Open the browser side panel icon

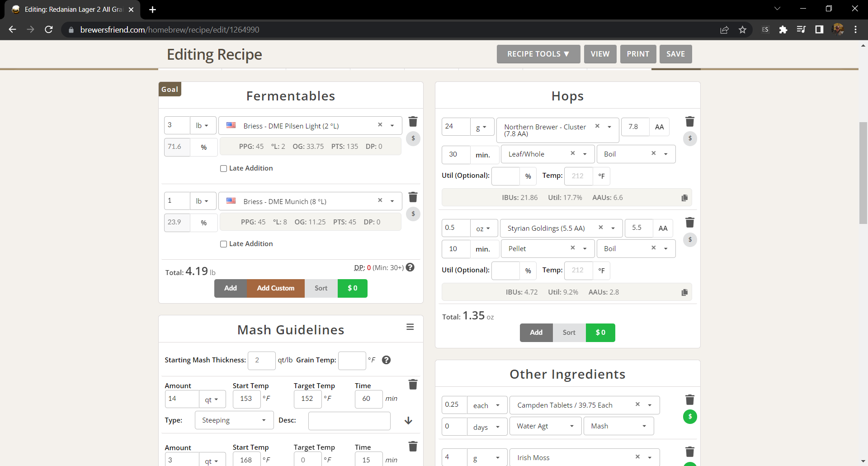pyautogui.click(x=819, y=30)
